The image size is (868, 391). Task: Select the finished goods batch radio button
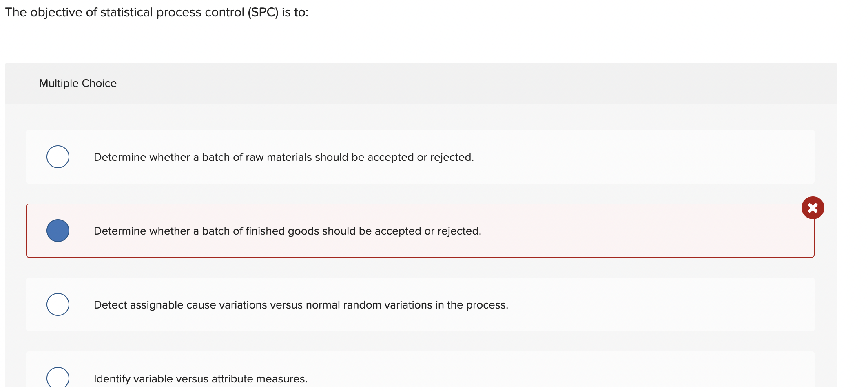tap(58, 231)
